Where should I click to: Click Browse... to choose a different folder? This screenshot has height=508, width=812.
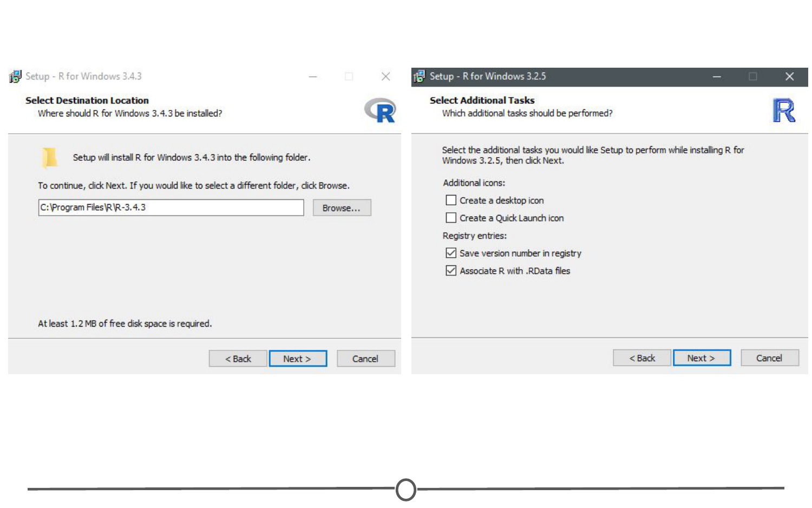pyautogui.click(x=342, y=208)
